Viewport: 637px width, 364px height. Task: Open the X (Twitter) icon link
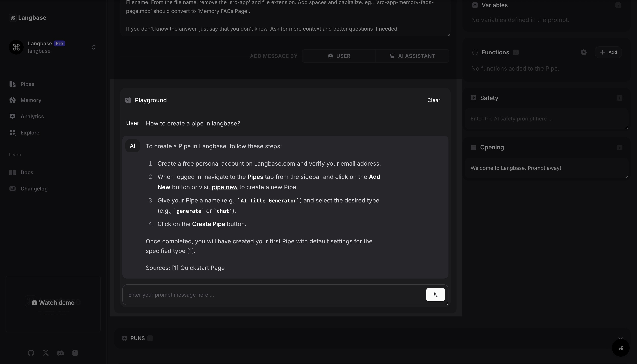[x=46, y=353]
